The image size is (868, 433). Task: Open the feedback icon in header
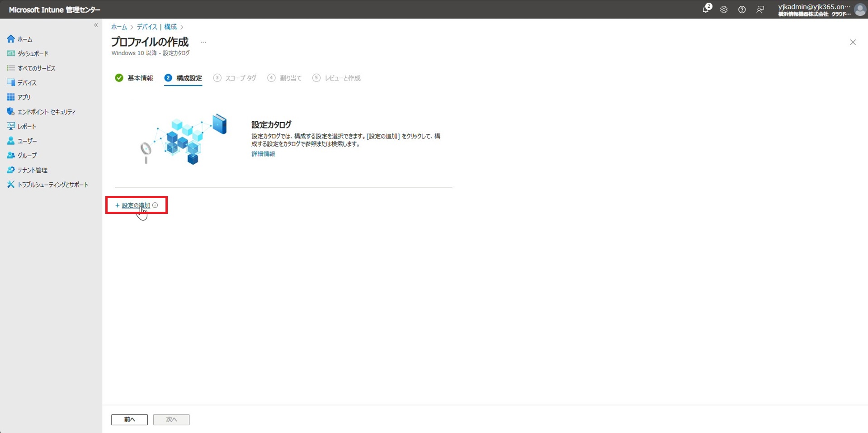click(x=760, y=10)
